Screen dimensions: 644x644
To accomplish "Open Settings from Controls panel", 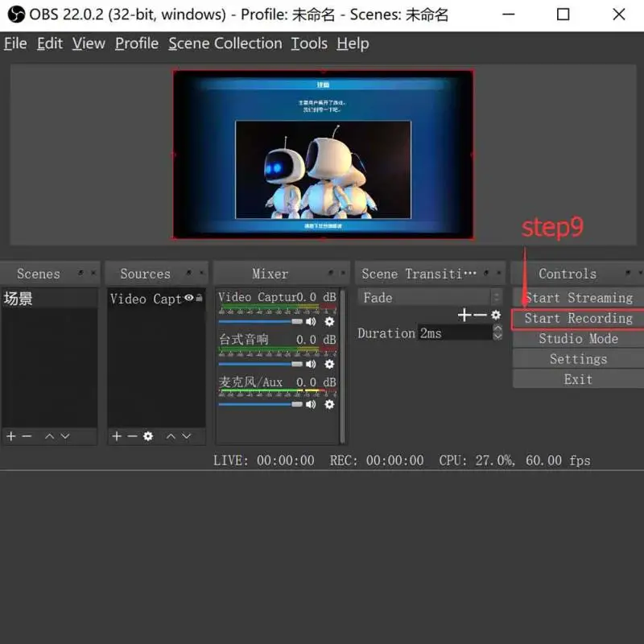I will point(578,359).
